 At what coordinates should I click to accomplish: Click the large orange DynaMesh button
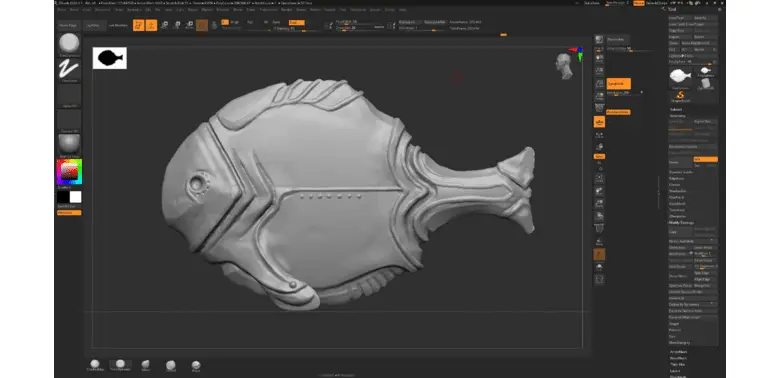(618, 84)
